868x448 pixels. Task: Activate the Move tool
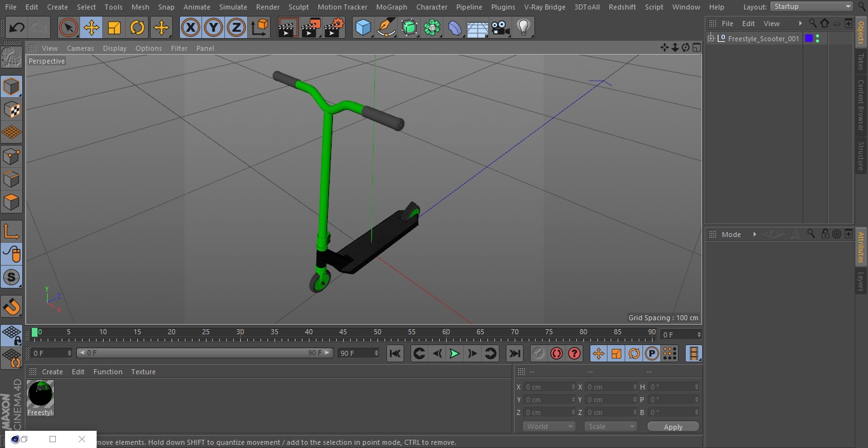pyautogui.click(x=92, y=27)
